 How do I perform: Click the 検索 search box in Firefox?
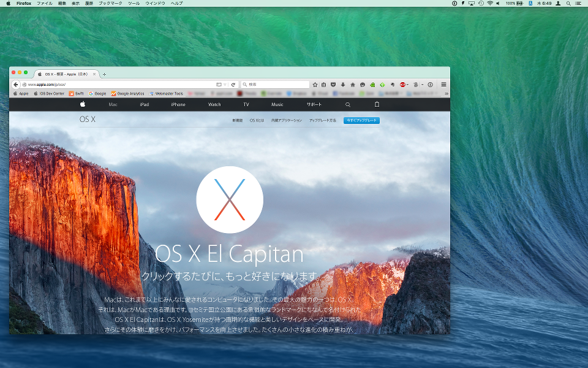click(276, 85)
